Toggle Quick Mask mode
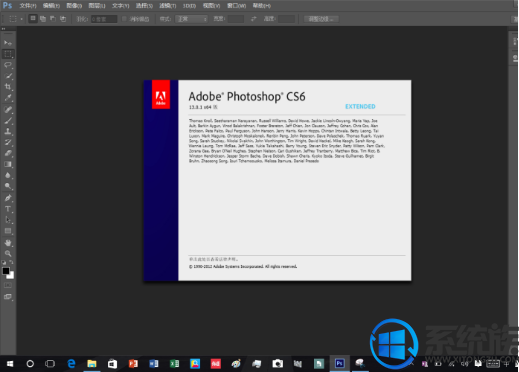The image size is (519, 372). (8, 285)
